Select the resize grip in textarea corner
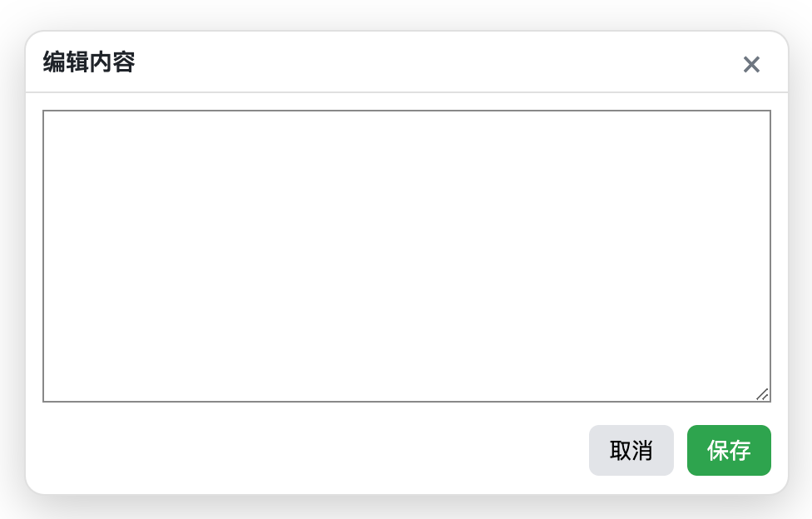812x519 pixels. (x=762, y=394)
